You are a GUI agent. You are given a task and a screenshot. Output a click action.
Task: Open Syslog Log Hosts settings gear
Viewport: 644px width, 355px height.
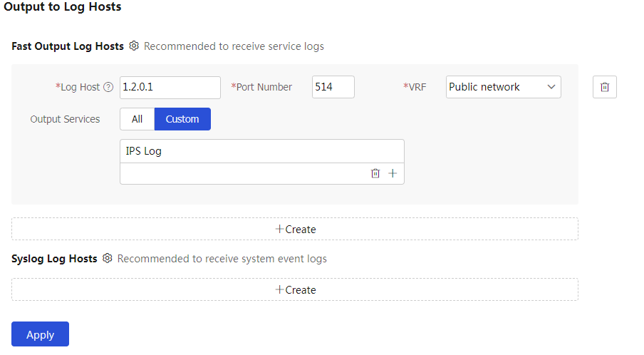point(107,258)
